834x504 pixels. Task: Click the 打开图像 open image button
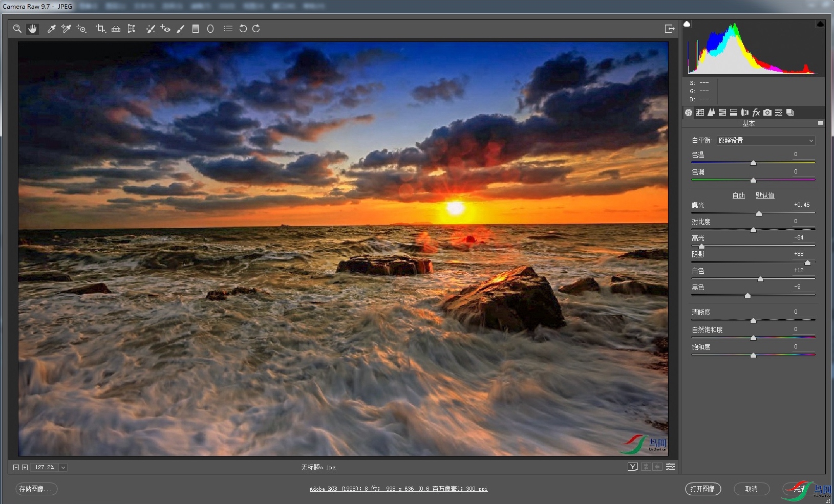point(703,489)
